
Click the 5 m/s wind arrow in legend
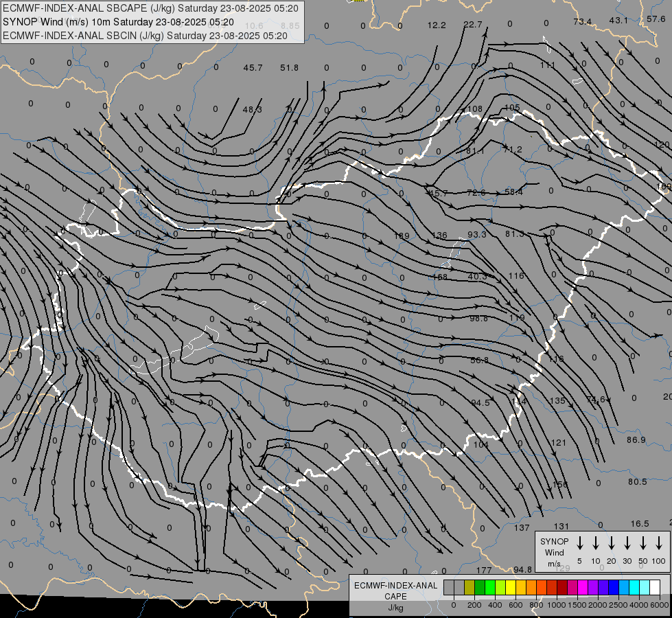579,542
